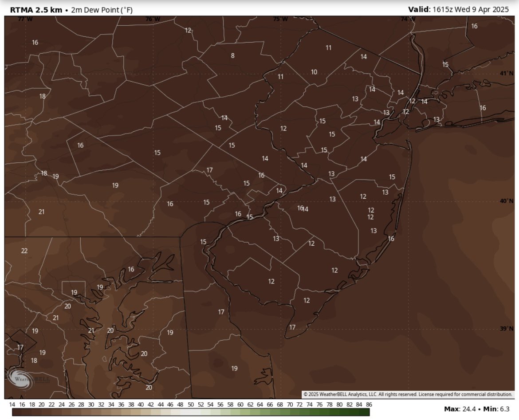Screen dimensions: 519x420
Task: Click the color legend label "60"
Action: [240, 404]
